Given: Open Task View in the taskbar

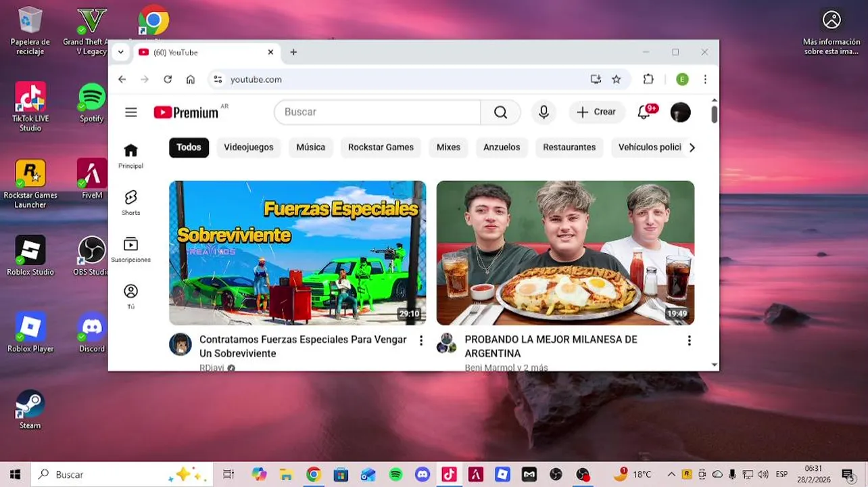Looking at the screenshot, I should coord(228,474).
